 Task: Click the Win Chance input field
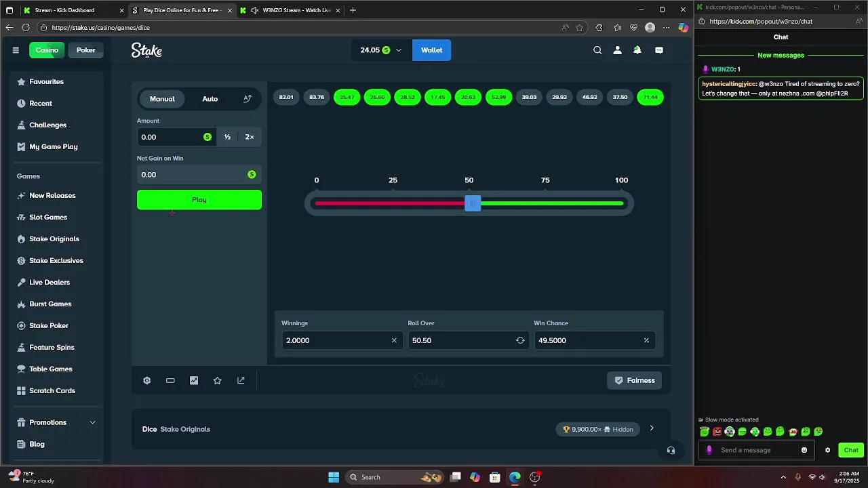[595, 340]
